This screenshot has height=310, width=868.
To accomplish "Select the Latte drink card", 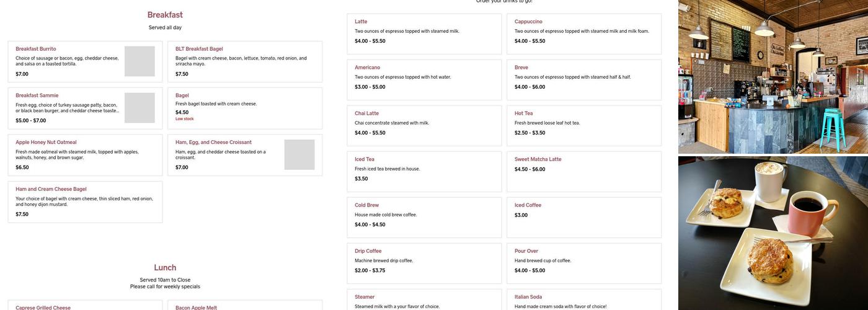I will tap(423, 33).
